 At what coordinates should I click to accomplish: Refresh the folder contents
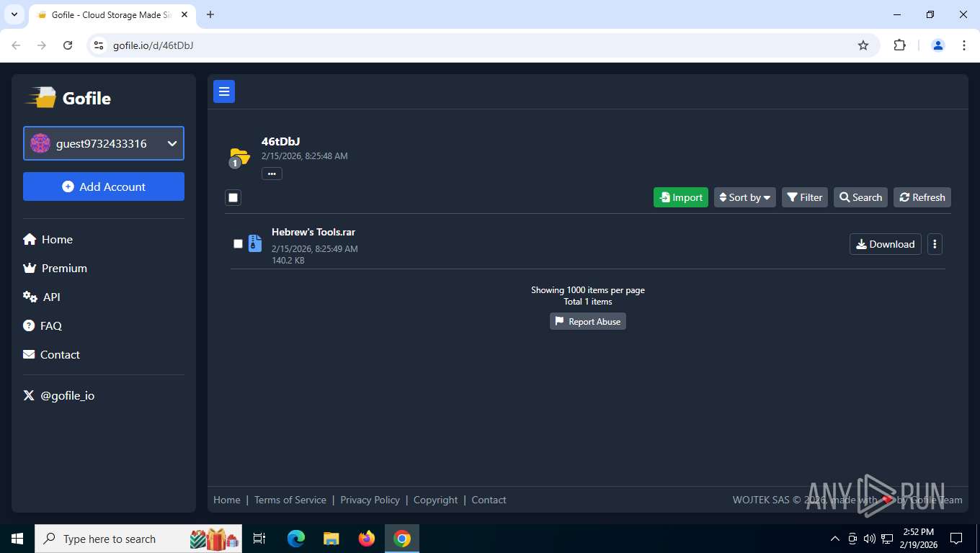tap(922, 197)
